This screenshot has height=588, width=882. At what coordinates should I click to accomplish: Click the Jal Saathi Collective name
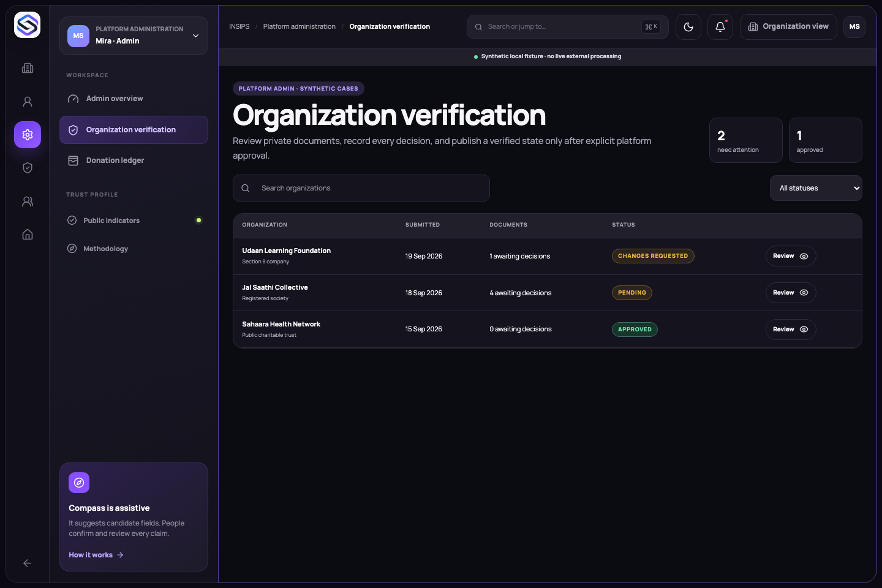[x=275, y=287]
